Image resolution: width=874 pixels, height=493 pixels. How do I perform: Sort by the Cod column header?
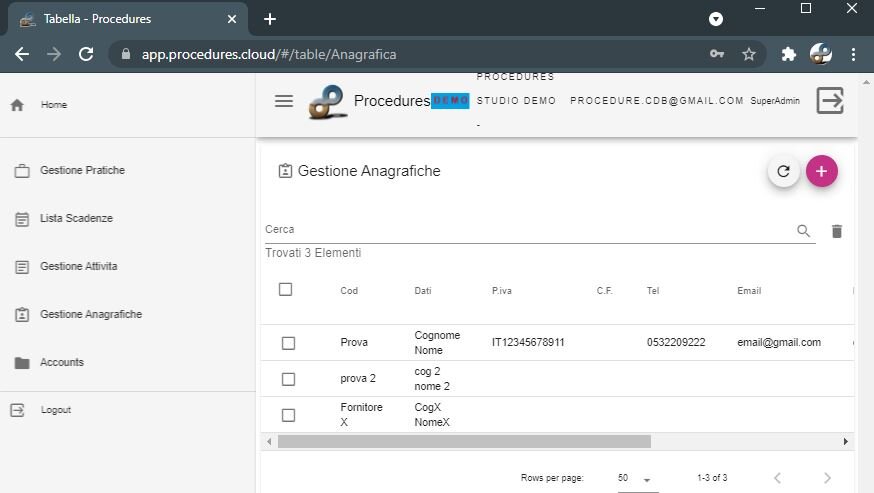[x=349, y=291]
